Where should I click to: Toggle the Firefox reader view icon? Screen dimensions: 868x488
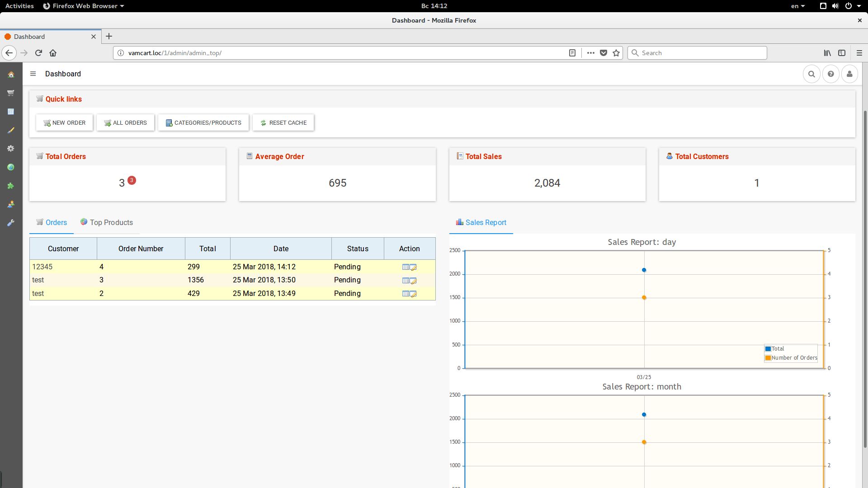(572, 53)
